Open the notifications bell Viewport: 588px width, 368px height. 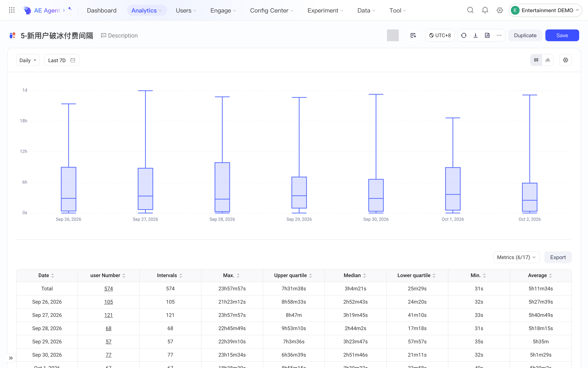[485, 10]
